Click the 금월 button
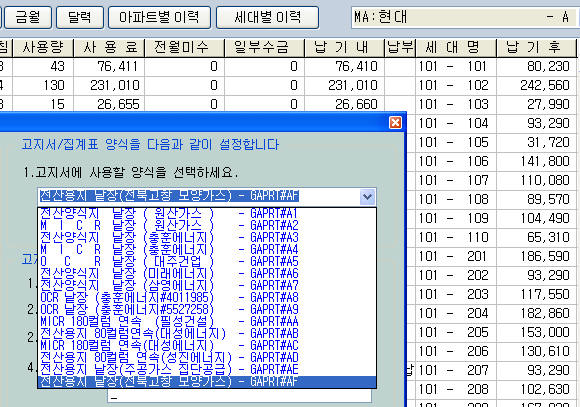This screenshot has width=580, height=407. click(x=28, y=17)
